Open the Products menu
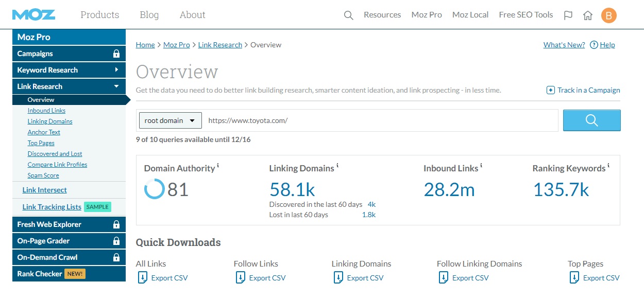 point(100,15)
